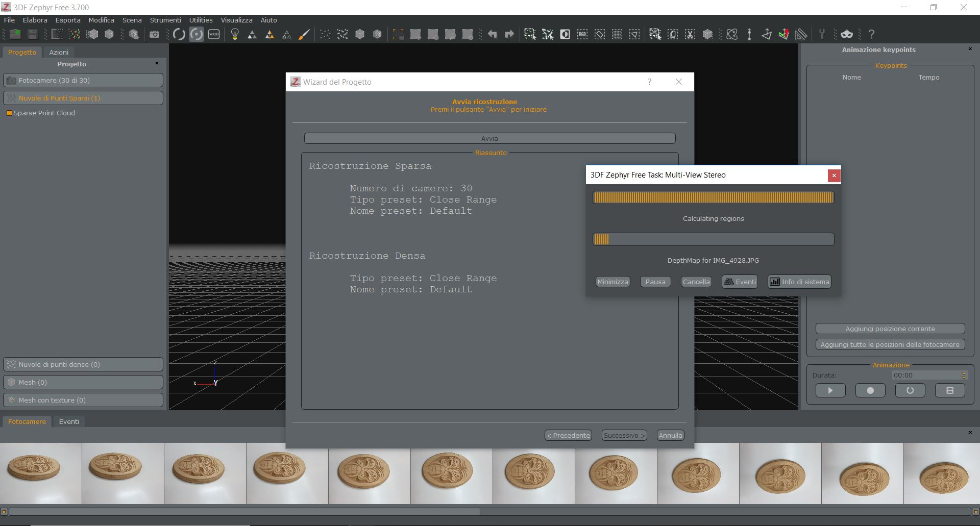Click the redo arrow in the toolbar
Viewport: 980px width, 526px height.
[x=509, y=34]
